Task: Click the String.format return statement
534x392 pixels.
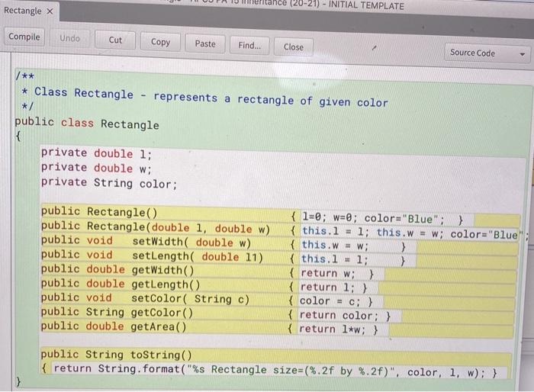Action: 270,371
